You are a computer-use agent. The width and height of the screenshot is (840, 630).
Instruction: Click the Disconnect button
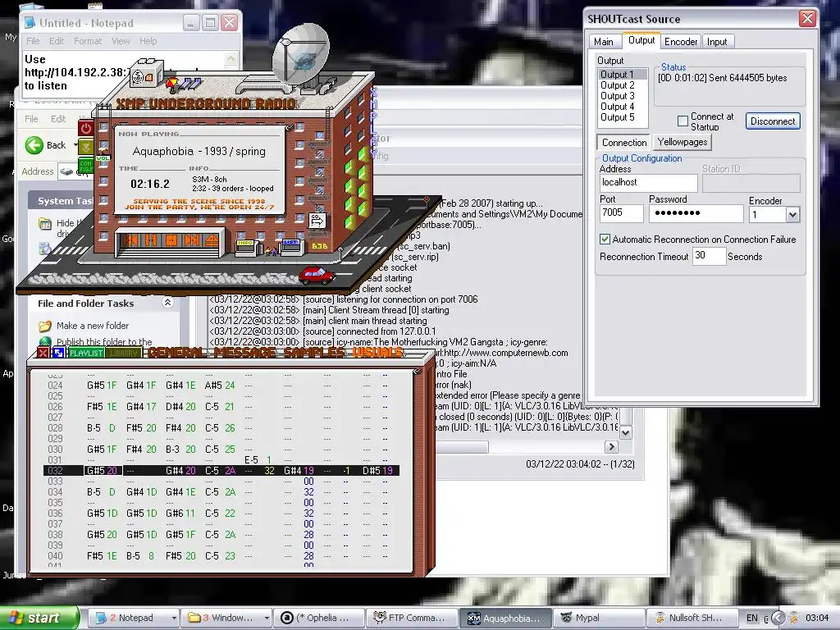tap(773, 121)
